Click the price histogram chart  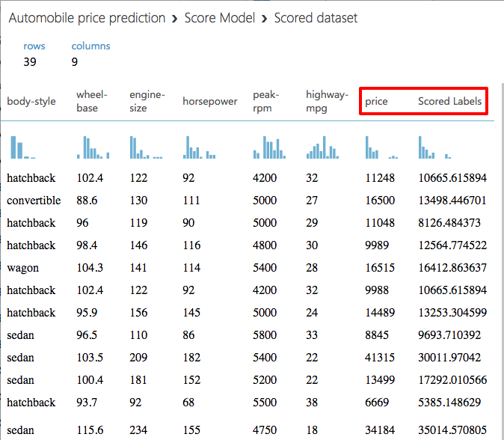[381, 147]
